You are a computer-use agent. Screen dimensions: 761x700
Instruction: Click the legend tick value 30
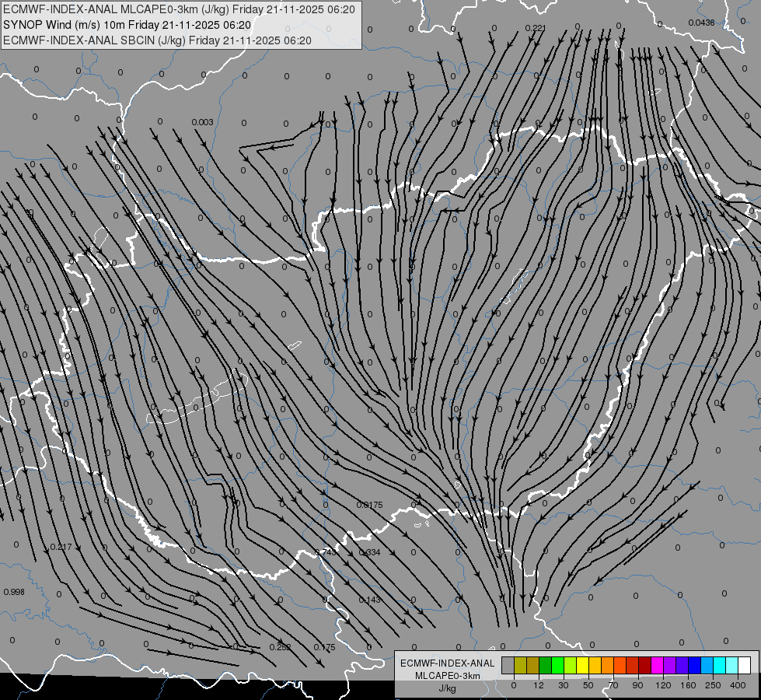coord(564,685)
